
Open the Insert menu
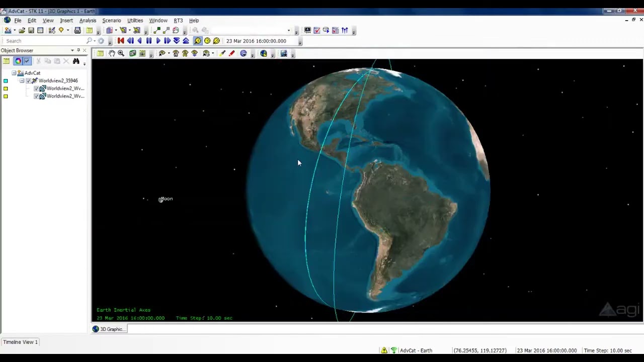coord(66,21)
